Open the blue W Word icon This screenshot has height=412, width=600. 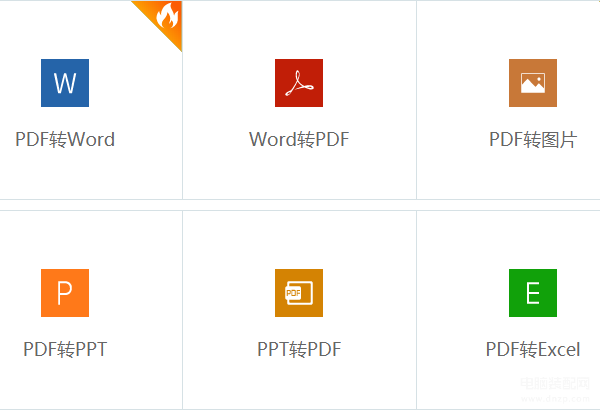click(65, 83)
